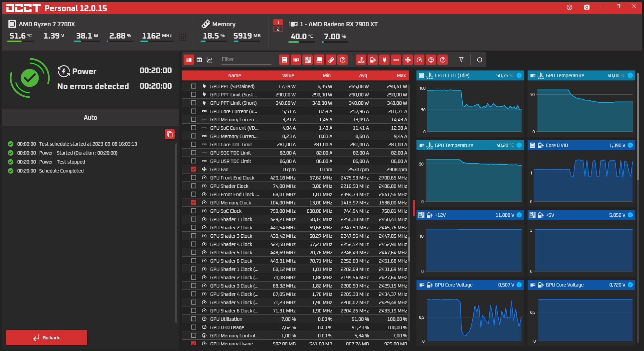Switch to the table view mode
Image resolution: width=644 pixels, height=351 pixels.
click(199, 60)
